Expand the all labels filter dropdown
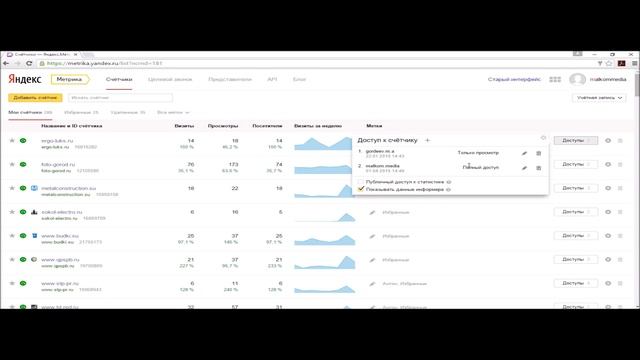The width and height of the screenshot is (640, 360). click(x=173, y=112)
